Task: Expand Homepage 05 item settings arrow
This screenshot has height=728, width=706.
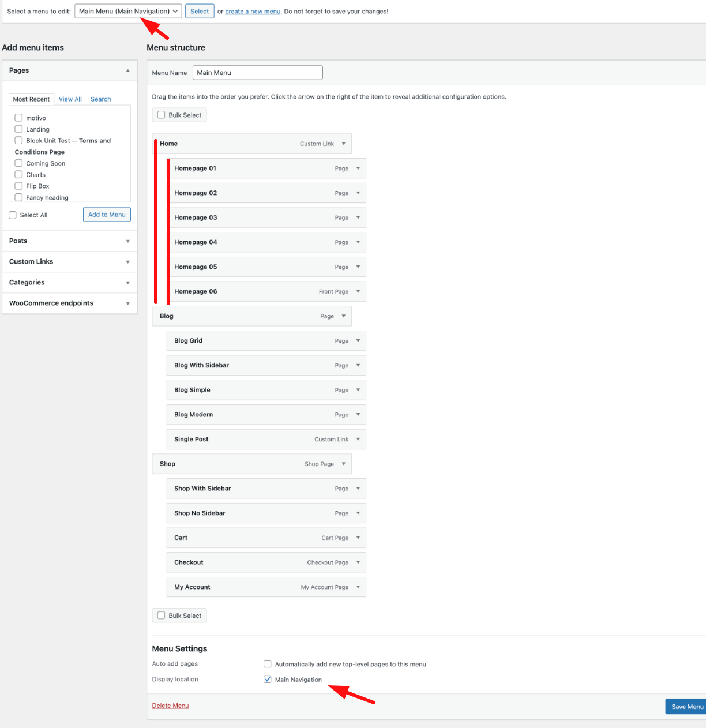Action: coord(358,267)
